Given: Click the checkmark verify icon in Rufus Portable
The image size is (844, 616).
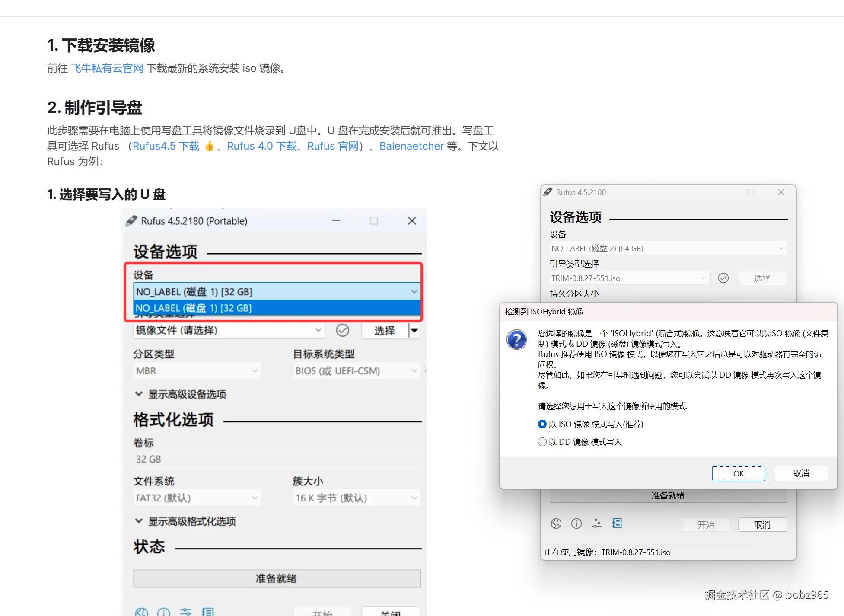Looking at the screenshot, I should coord(343,330).
